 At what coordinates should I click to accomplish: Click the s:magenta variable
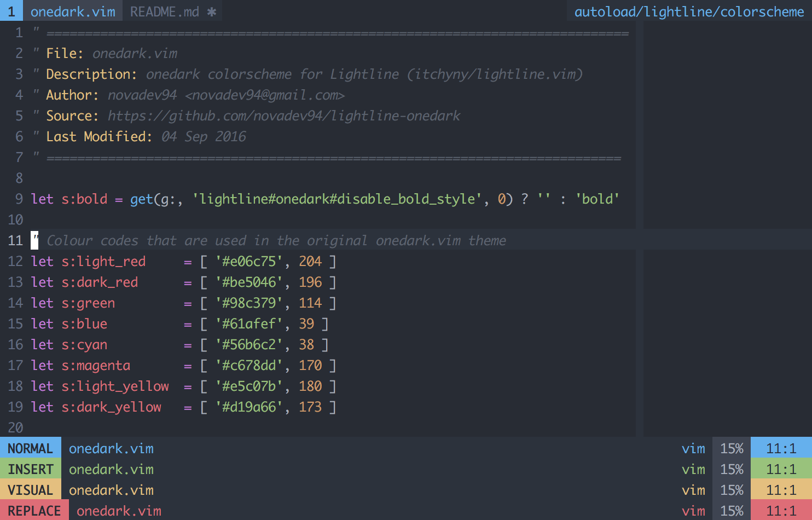point(96,365)
